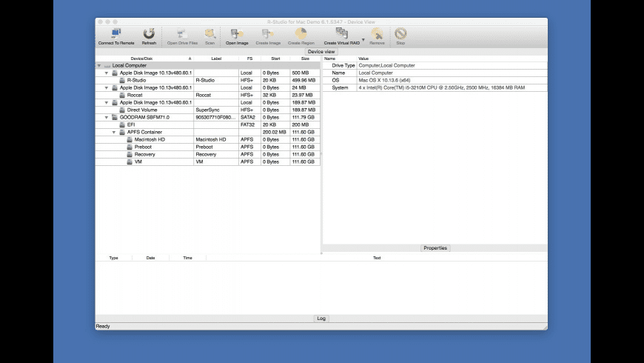Click the log Time column header

tap(188, 258)
